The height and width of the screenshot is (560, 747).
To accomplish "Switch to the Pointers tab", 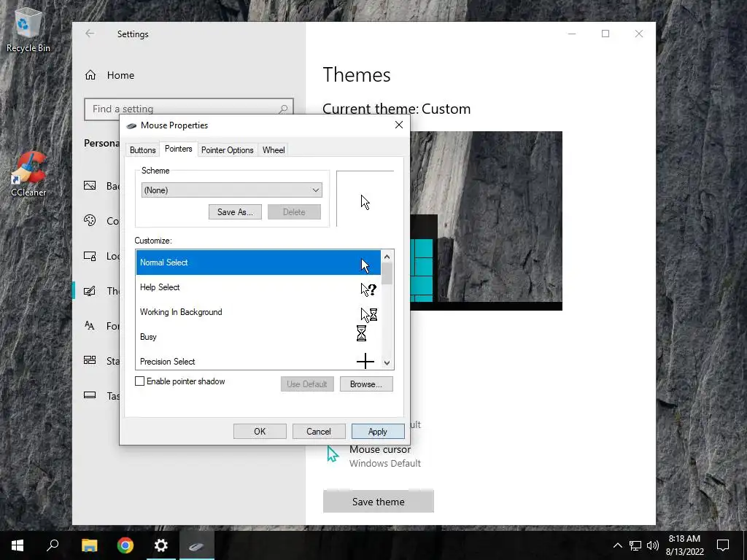I will pyautogui.click(x=178, y=149).
